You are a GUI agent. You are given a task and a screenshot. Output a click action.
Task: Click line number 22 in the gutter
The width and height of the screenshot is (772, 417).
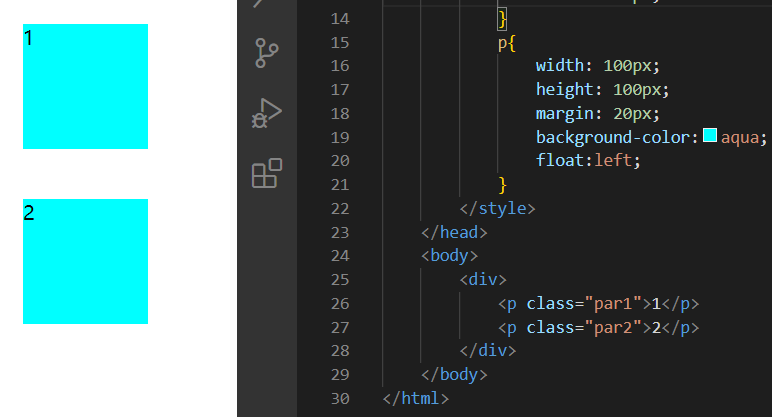(339, 208)
